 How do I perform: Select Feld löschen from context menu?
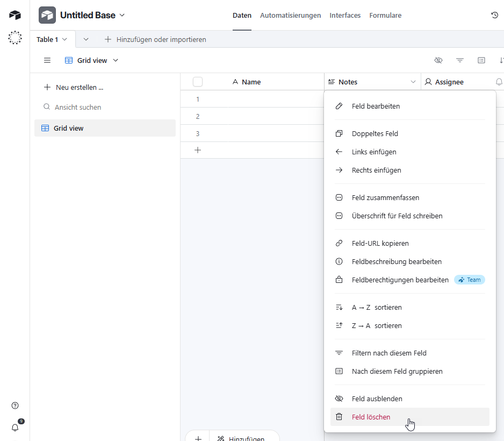click(x=371, y=417)
